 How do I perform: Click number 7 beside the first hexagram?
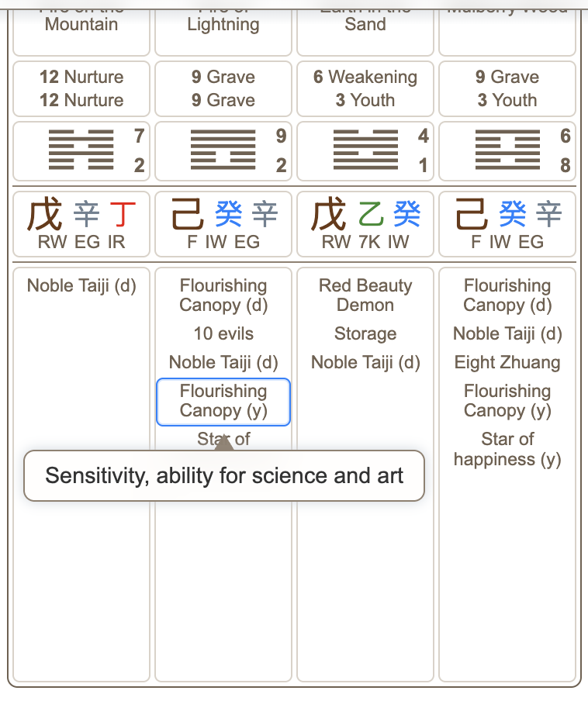pos(139,136)
